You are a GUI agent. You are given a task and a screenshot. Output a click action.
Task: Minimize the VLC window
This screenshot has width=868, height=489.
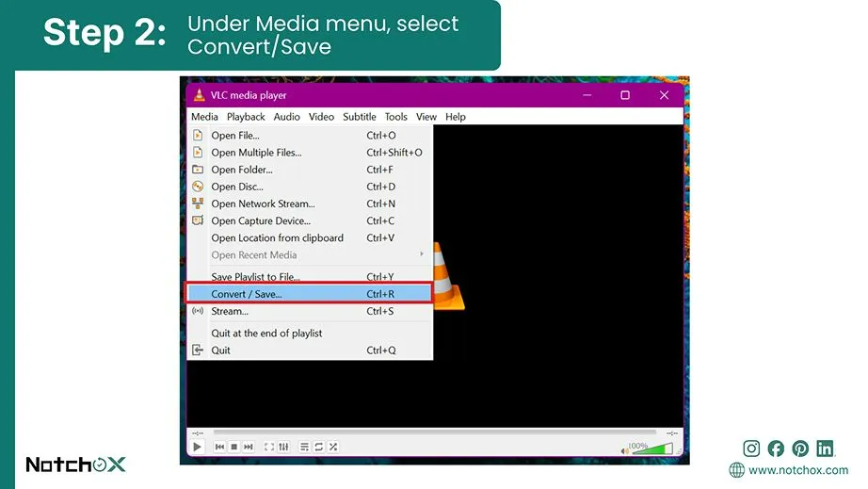tap(587, 95)
